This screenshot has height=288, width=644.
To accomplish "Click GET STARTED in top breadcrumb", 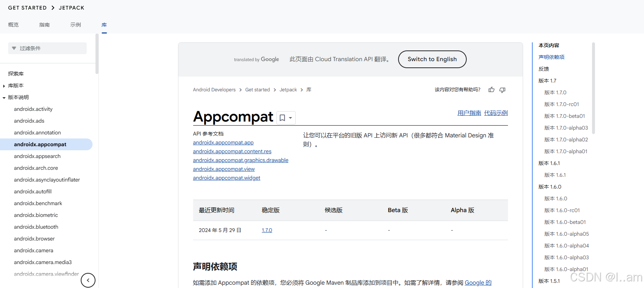I will click(27, 8).
